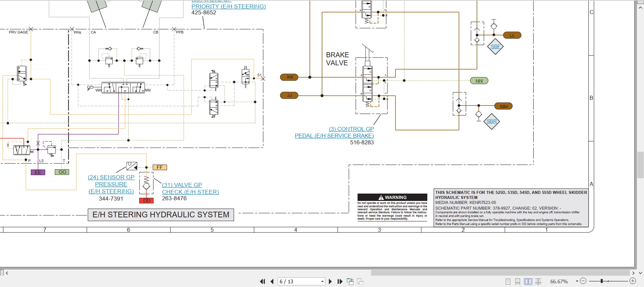This screenshot has width=644, height=287.
Task: Open (3) Control GP link
Action: pos(351,129)
